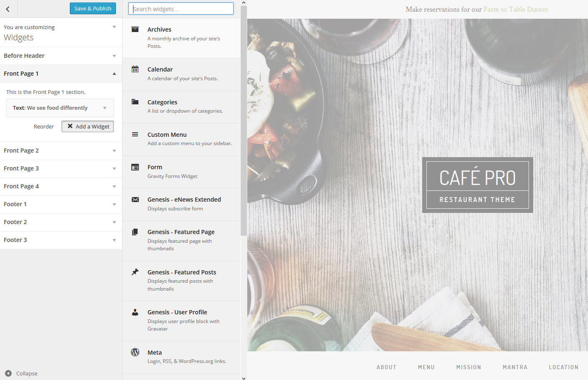Select Genesis - eNews Extended widget title
This screenshot has width=588, height=380.
pyautogui.click(x=184, y=200)
